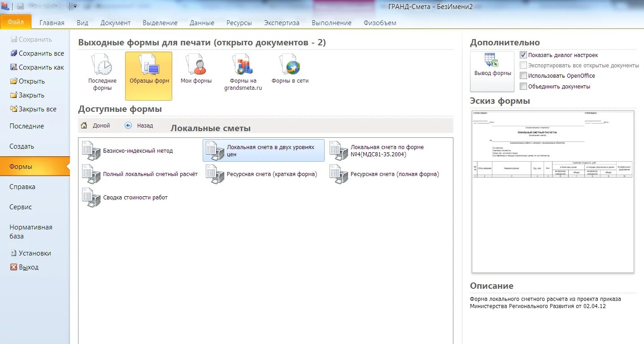Open the Формы в сети globe icon
The height and width of the screenshot is (344, 644).
pos(290,69)
